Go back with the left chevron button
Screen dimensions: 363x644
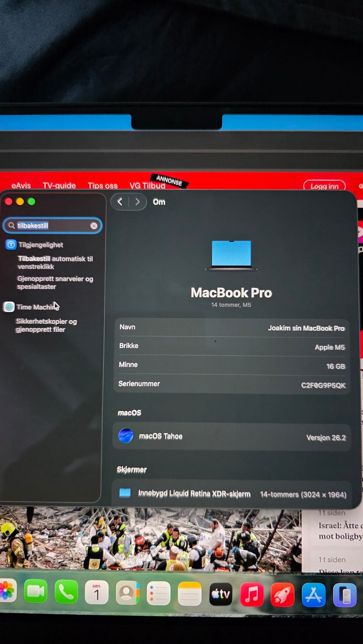tap(120, 202)
